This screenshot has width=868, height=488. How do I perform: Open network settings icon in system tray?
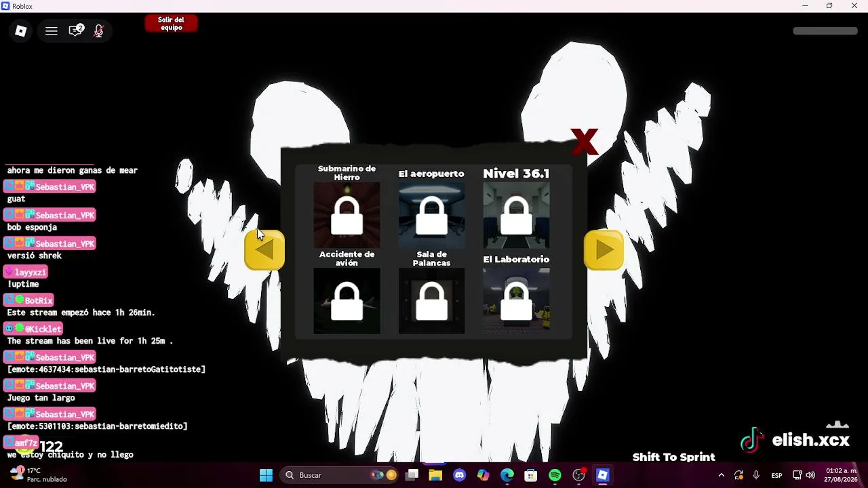(x=797, y=475)
